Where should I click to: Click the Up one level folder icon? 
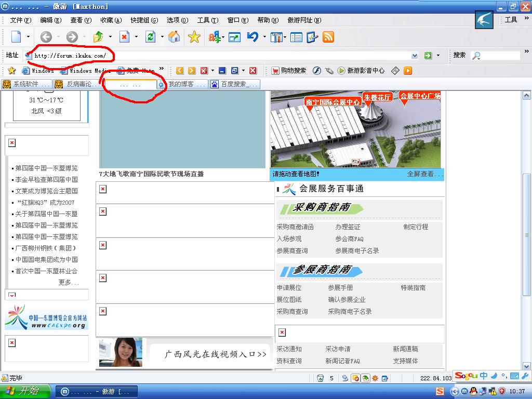[x=98, y=37]
